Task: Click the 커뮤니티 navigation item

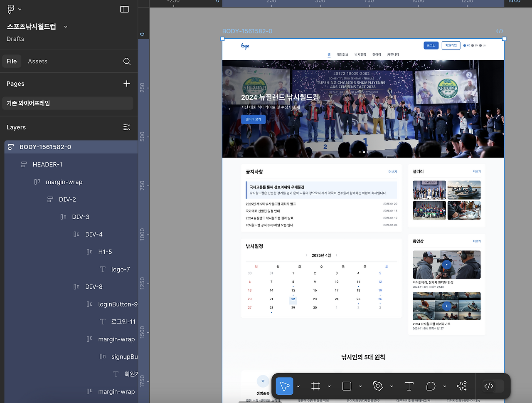Action: click(x=393, y=54)
